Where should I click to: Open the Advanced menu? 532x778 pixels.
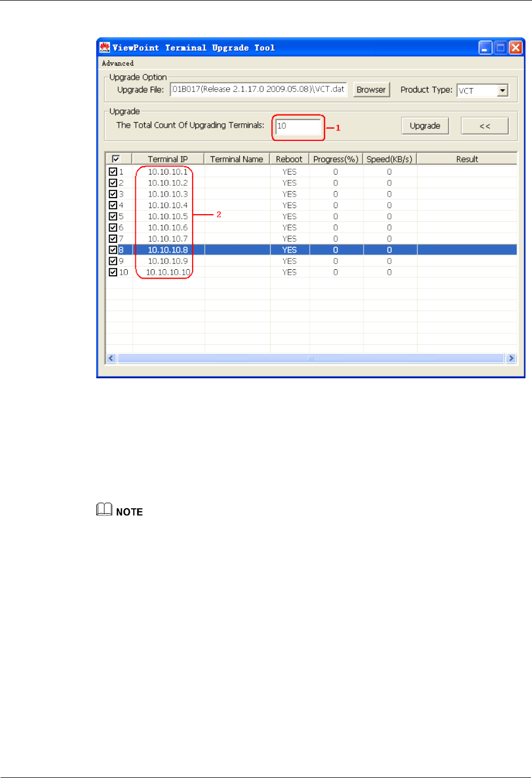(x=118, y=63)
